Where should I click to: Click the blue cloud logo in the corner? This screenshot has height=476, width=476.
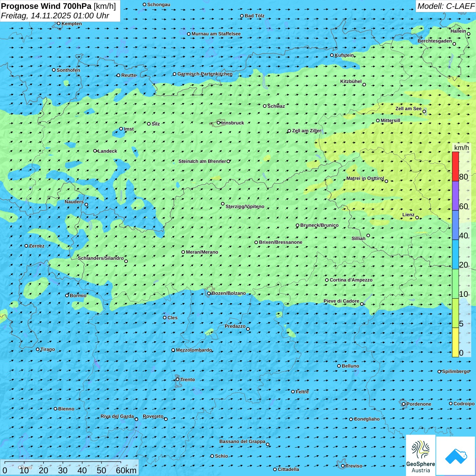point(456,456)
